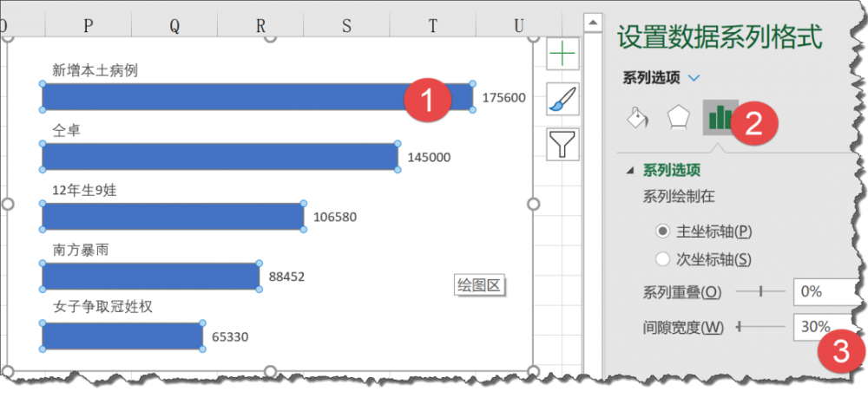
Task: Click 系列选项 section heading text
Action: pos(673,171)
